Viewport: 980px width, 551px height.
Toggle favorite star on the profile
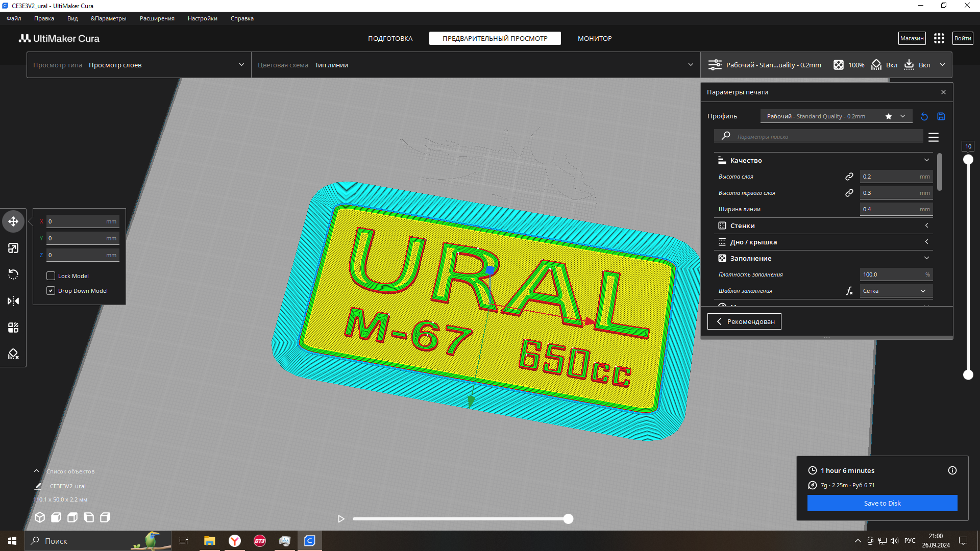point(889,116)
